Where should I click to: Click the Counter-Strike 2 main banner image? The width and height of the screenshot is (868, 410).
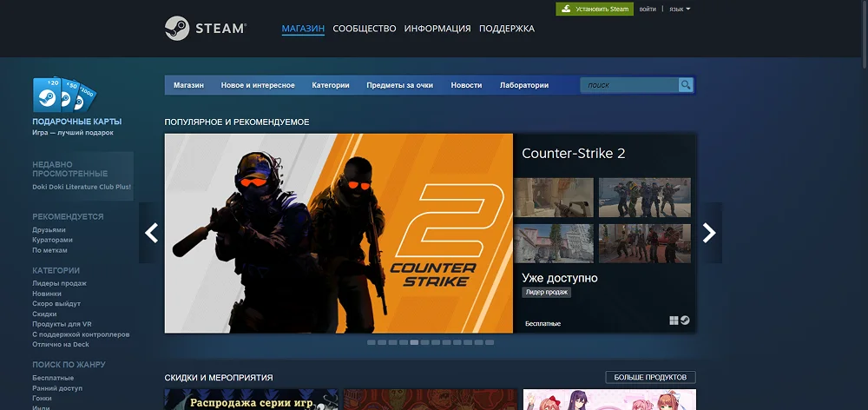pos(339,234)
